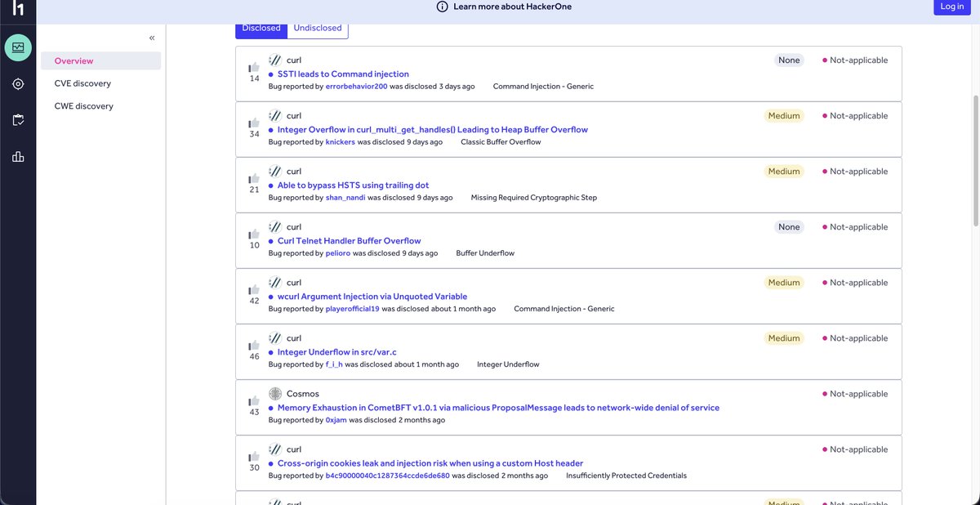Screen dimensions: 980x505
Task: Open wcurl Argument Injection via Unquoted Variable
Action: (x=372, y=297)
